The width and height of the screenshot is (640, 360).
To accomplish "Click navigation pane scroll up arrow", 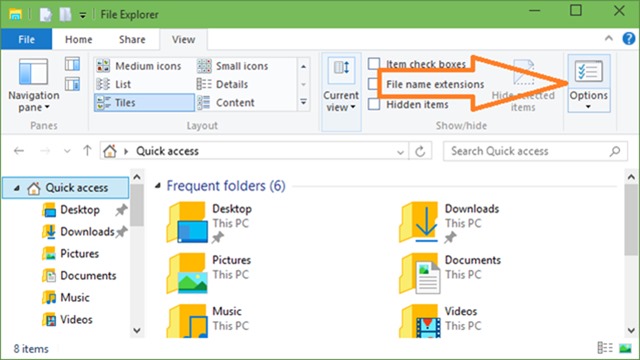I will (137, 177).
